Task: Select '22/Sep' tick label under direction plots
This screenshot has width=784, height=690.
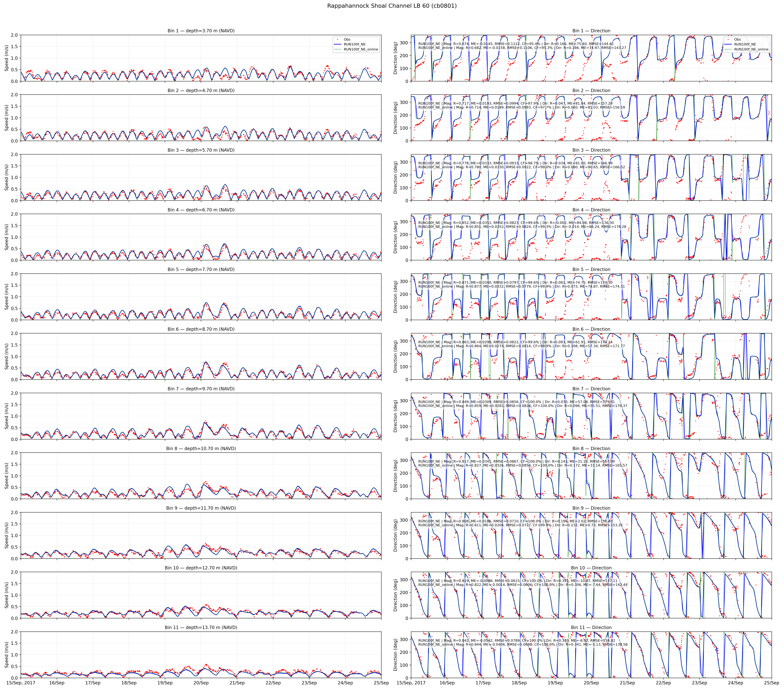Action: coord(664,683)
